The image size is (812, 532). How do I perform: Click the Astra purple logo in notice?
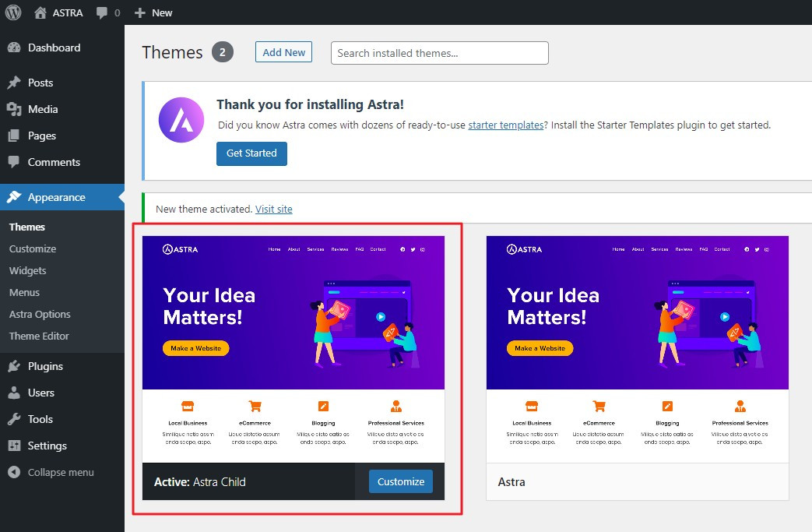pos(181,120)
